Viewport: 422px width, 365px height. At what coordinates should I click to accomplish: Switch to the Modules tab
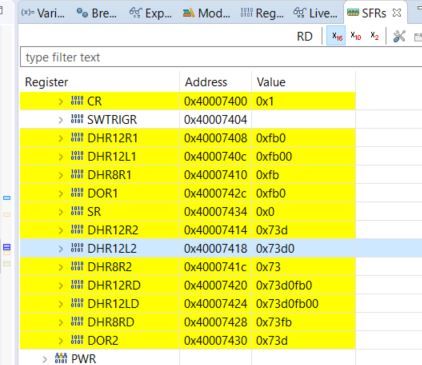[206, 13]
